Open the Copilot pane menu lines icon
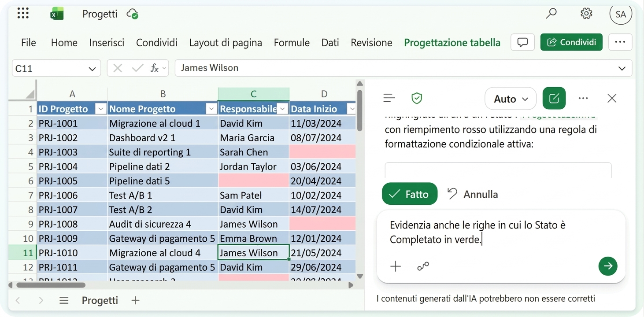 point(389,98)
